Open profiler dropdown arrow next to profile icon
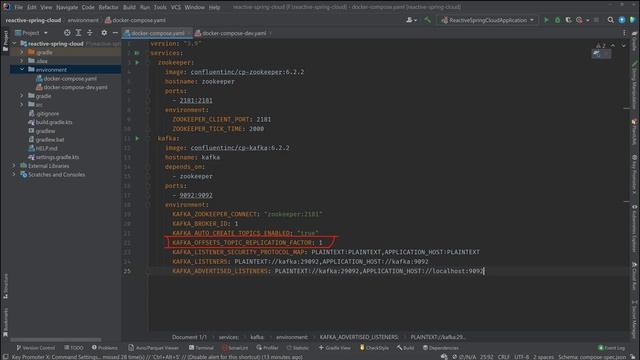The image size is (640, 360). [x=587, y=20]
